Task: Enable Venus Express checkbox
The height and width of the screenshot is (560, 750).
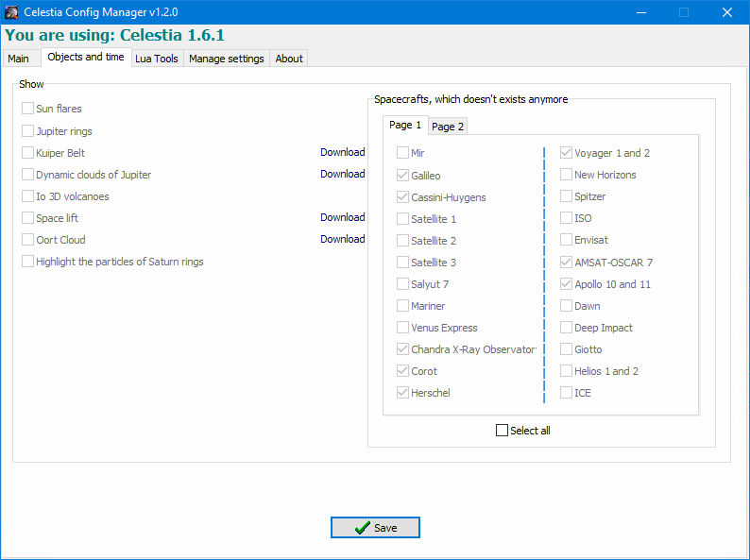Action: click(402, 328)
